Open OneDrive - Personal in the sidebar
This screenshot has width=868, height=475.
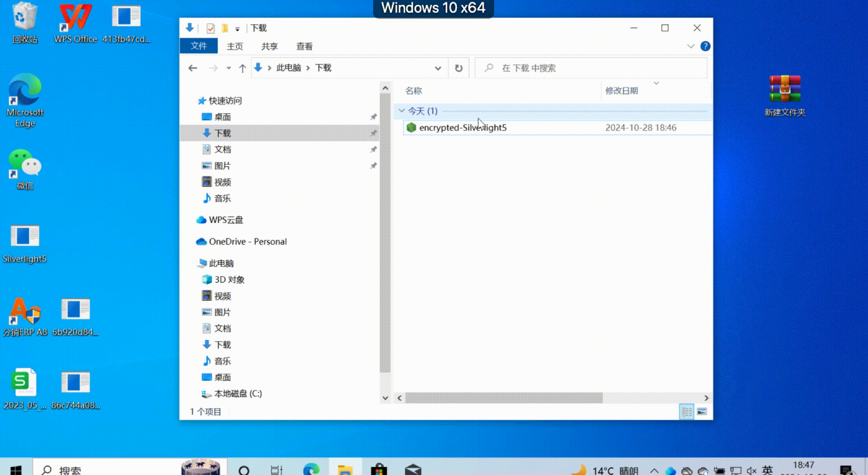point(248,241)
